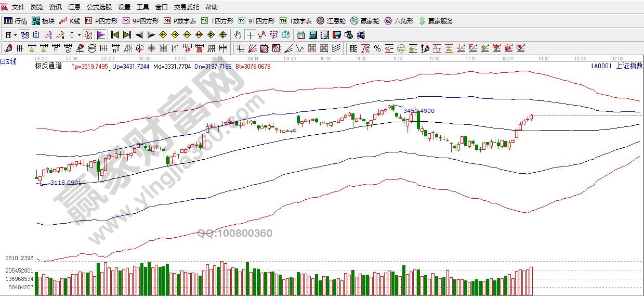
Task: Click the calculator icon
Action: (313, 35)
